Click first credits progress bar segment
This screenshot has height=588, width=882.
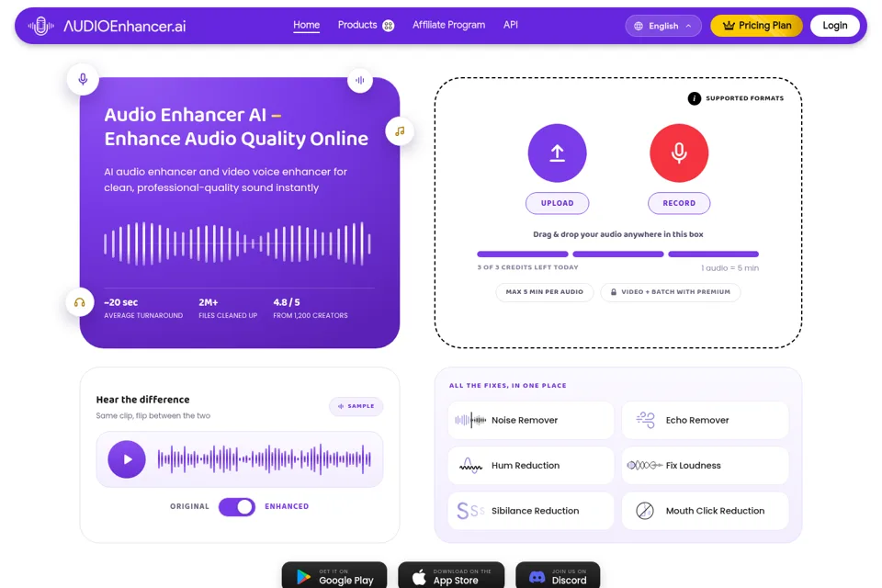523,254
